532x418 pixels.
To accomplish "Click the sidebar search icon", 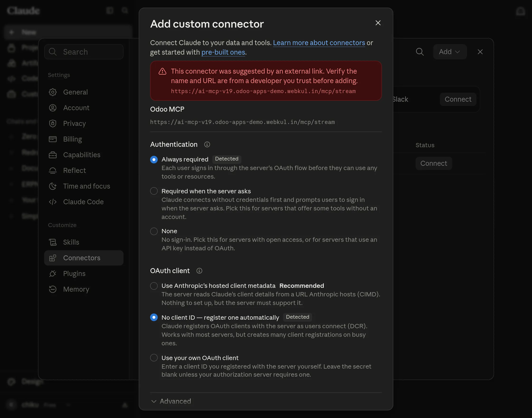I will click(125, 10).
